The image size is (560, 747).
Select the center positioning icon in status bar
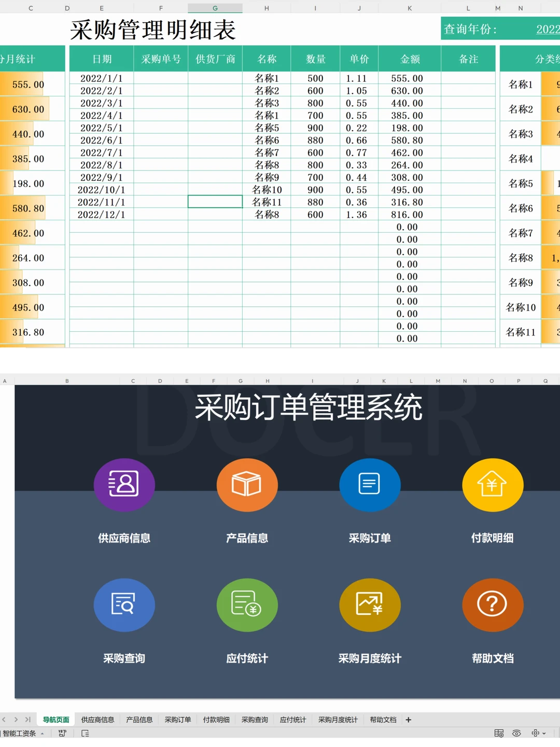535,733
